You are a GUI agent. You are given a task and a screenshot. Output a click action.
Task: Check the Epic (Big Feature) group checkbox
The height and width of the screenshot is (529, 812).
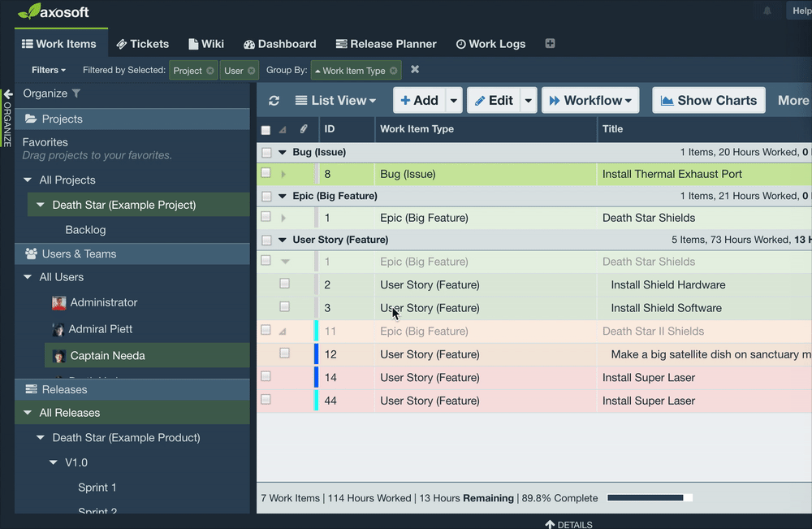coord(266,197)
